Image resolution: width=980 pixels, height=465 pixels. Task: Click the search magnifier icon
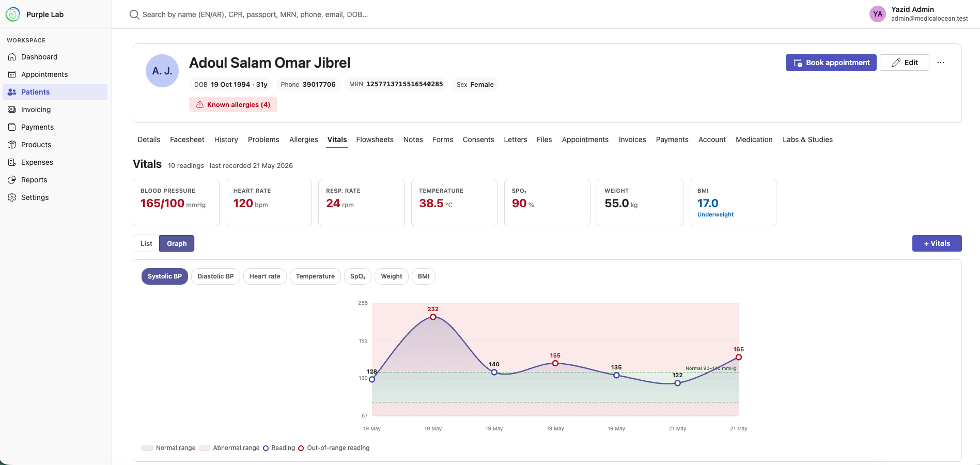pos(134,14)
